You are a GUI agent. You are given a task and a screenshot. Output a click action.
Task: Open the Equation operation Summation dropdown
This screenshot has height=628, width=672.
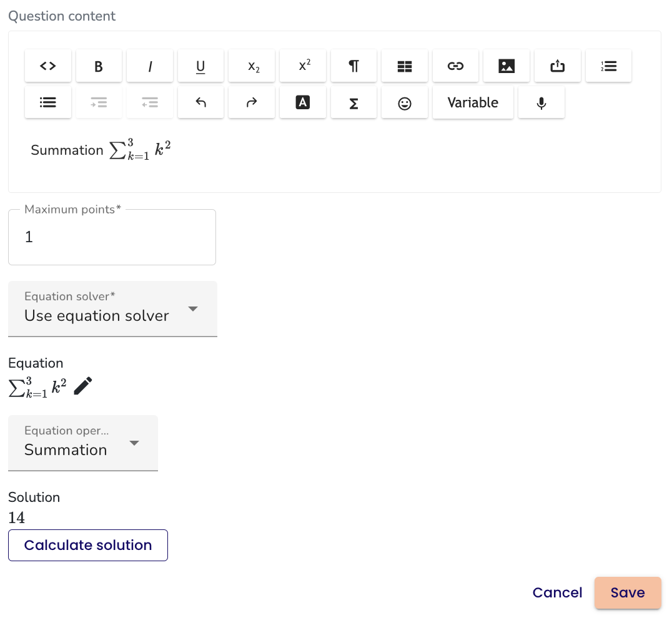(83, 444)
